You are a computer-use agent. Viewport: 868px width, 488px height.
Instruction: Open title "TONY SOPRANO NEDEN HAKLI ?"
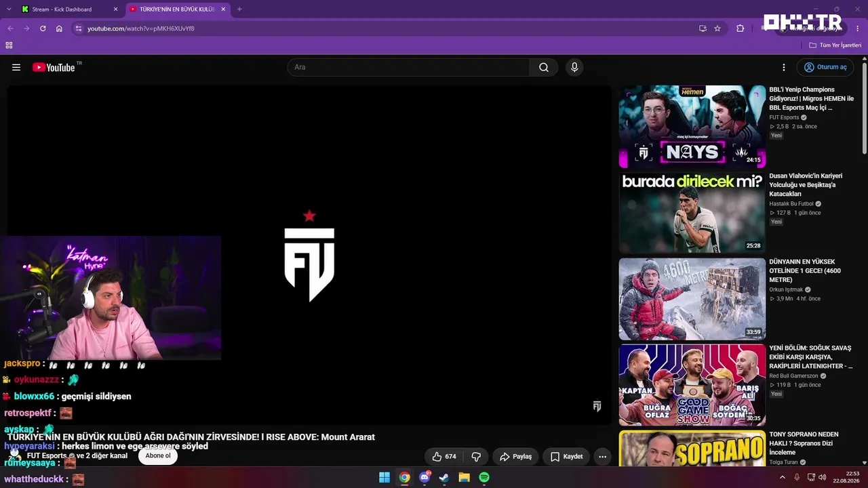(x=804, y=443)
